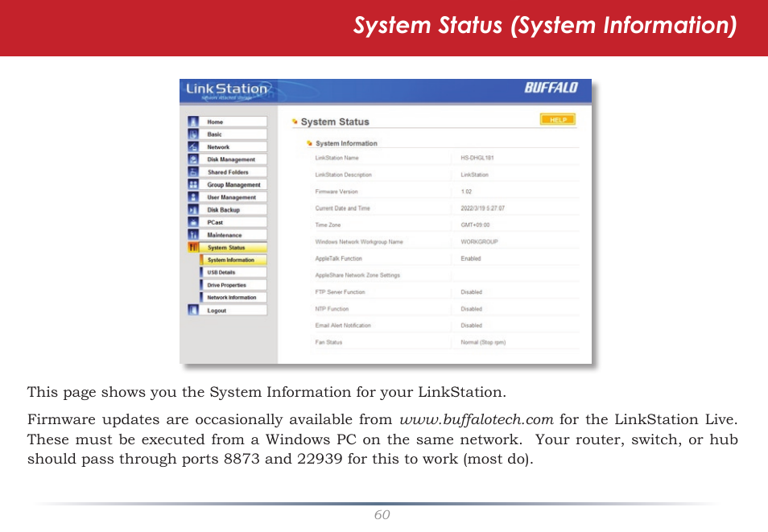Click the System Status page heading
This screenshot has height=532, width=768.
tap(335, 122)
